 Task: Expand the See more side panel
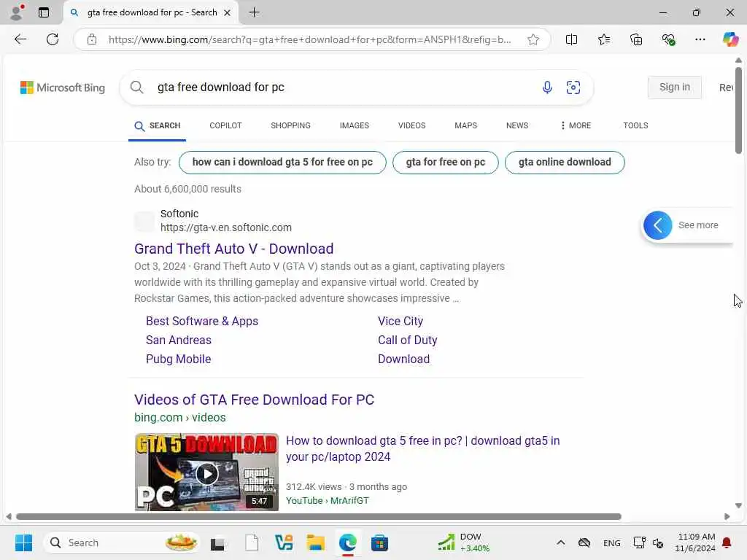tap(658, 225)
